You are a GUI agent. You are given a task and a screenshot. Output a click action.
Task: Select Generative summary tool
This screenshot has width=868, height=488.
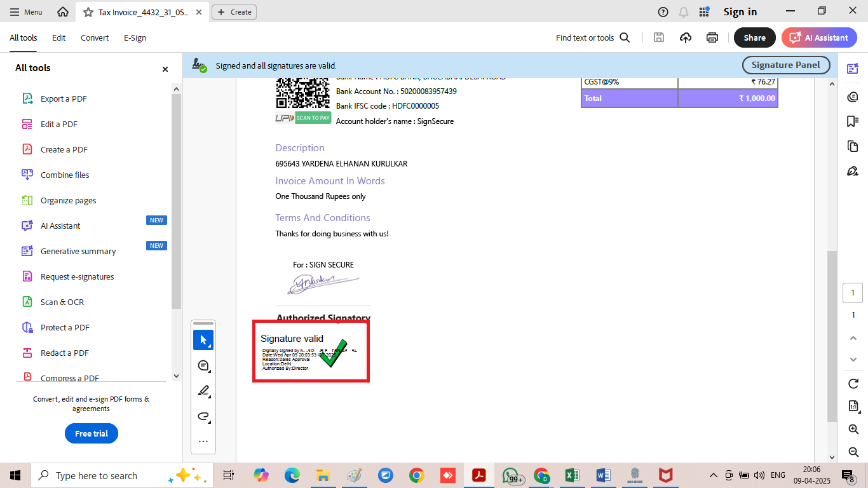(x=78, y=251)
